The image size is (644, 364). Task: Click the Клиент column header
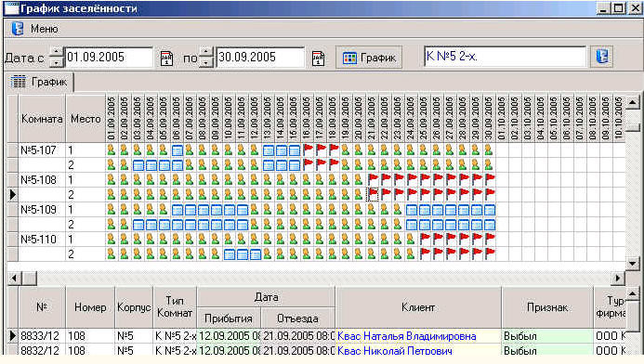pyautogui.click(x=418, y=307)
